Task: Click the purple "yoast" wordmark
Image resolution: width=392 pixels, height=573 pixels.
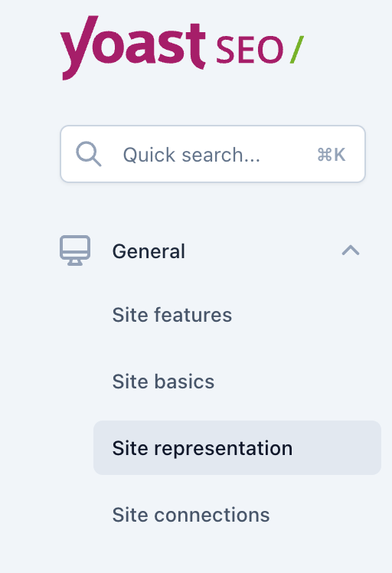Action: 132,47
